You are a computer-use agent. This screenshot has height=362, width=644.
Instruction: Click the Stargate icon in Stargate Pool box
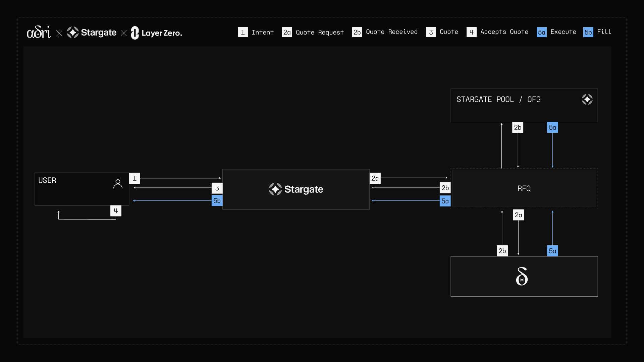tap(587, 99)
